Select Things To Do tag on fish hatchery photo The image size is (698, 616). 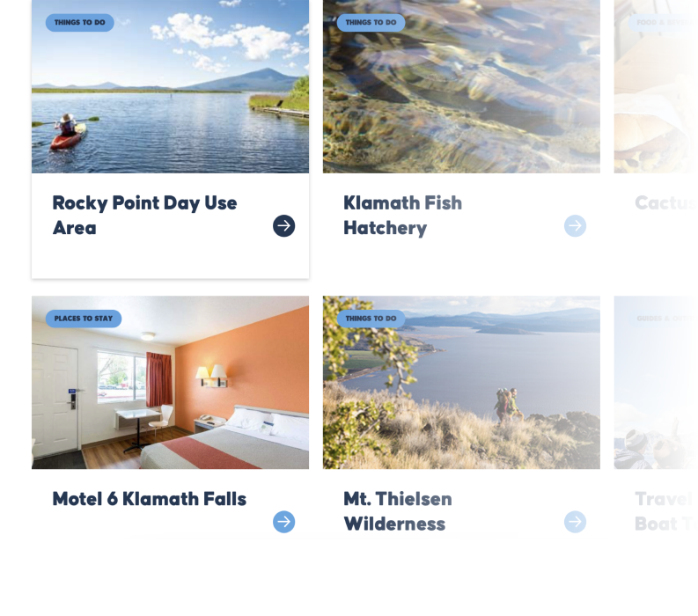point(371,23)
